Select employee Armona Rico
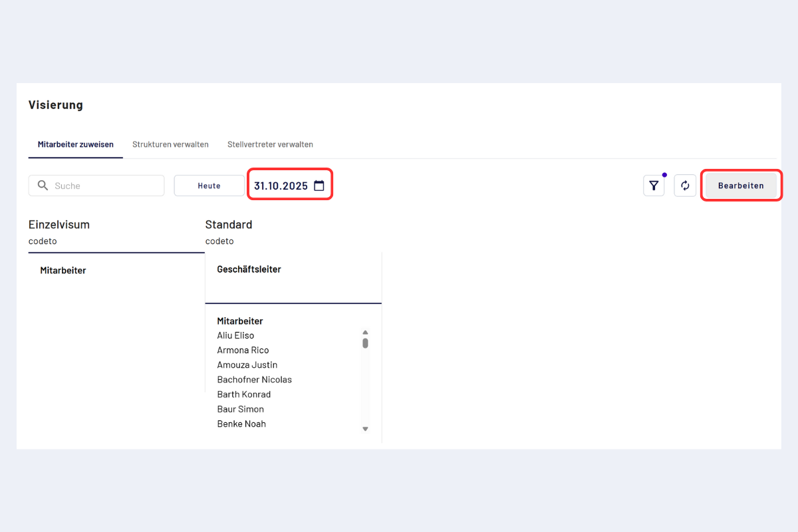This screenshot has height=532, width=798. point(243,350)
